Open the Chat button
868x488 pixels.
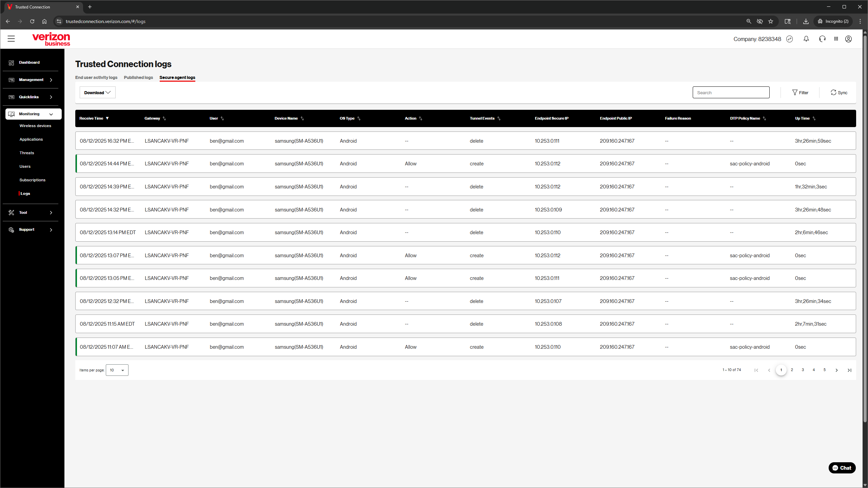pos(842,468)
